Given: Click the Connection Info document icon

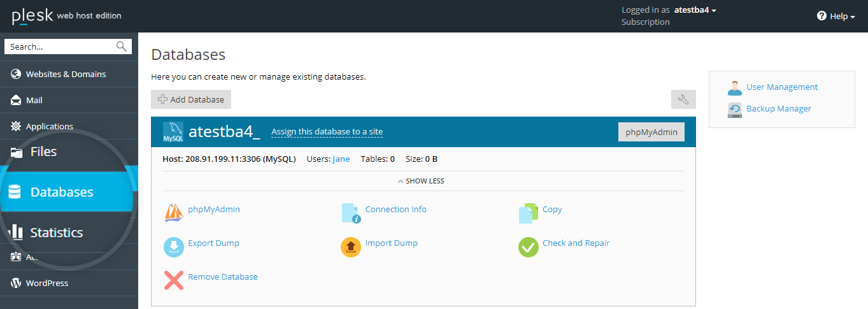Looking at the screenshot, I should 351,213.
